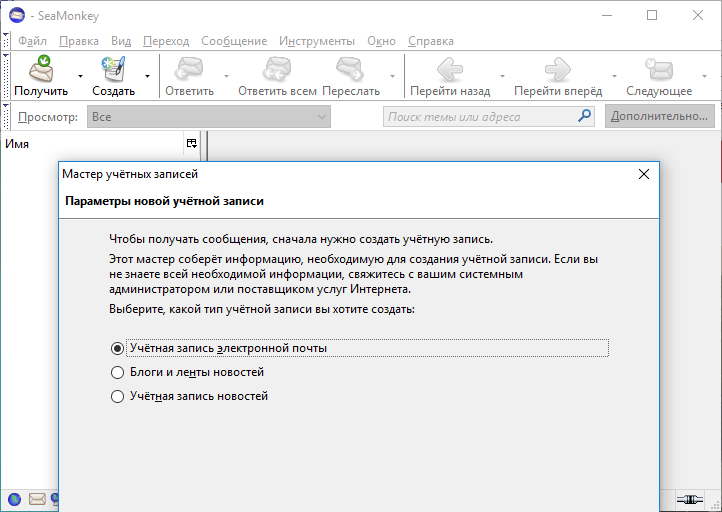
Task: Open the Инструменты menu
Action: 317,41
